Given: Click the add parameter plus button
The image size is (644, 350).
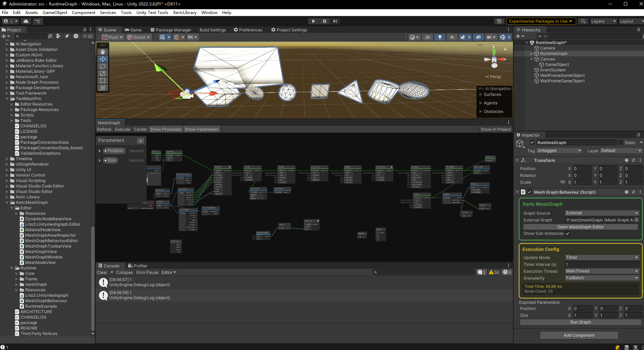Looking at the screenshot, I should [x=140, y=141].
